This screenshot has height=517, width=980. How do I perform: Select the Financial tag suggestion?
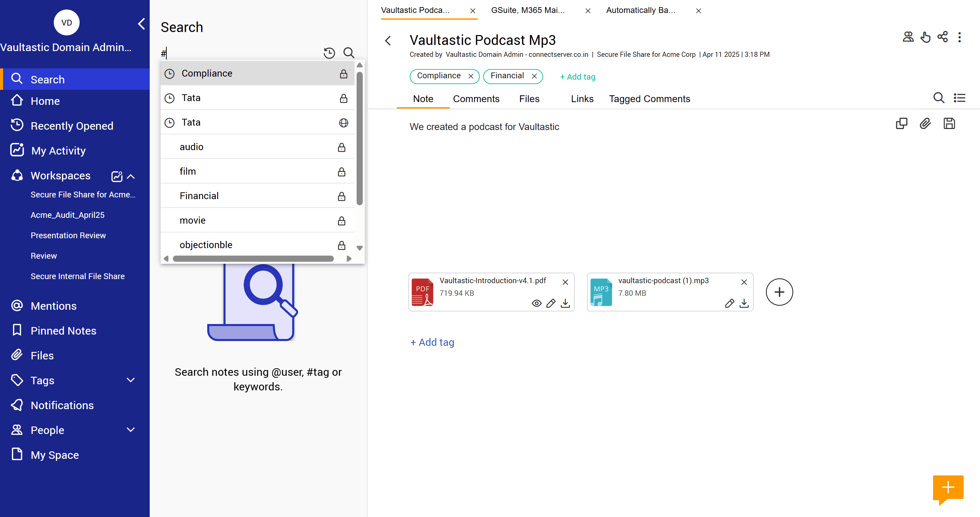point(199,196)
